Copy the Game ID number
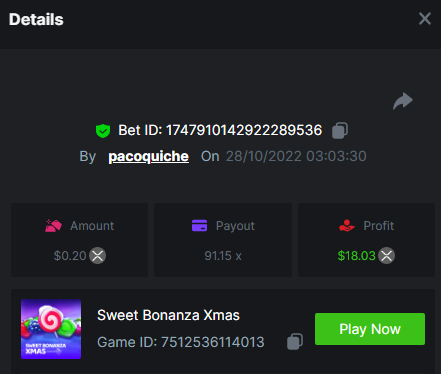This screenshot has width=441, height=374. (295, 342)
